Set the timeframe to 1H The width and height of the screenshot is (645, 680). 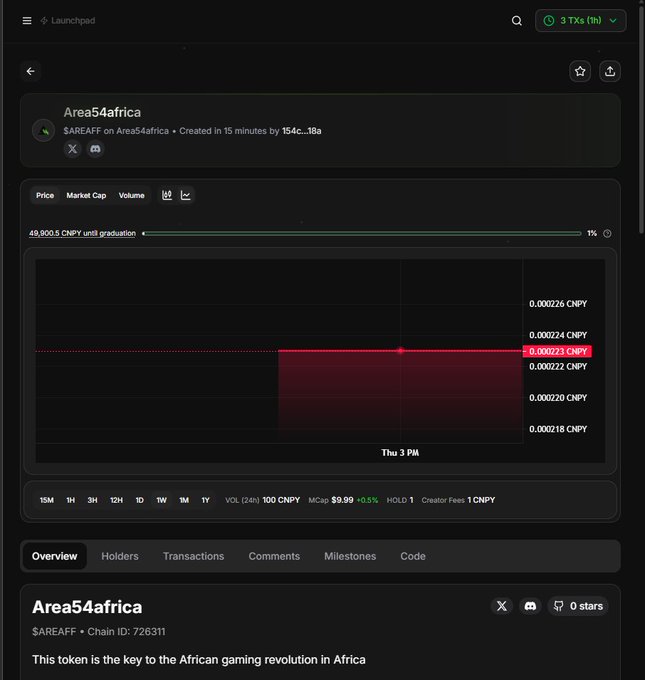pyautogui.click(x=70, y=500)
